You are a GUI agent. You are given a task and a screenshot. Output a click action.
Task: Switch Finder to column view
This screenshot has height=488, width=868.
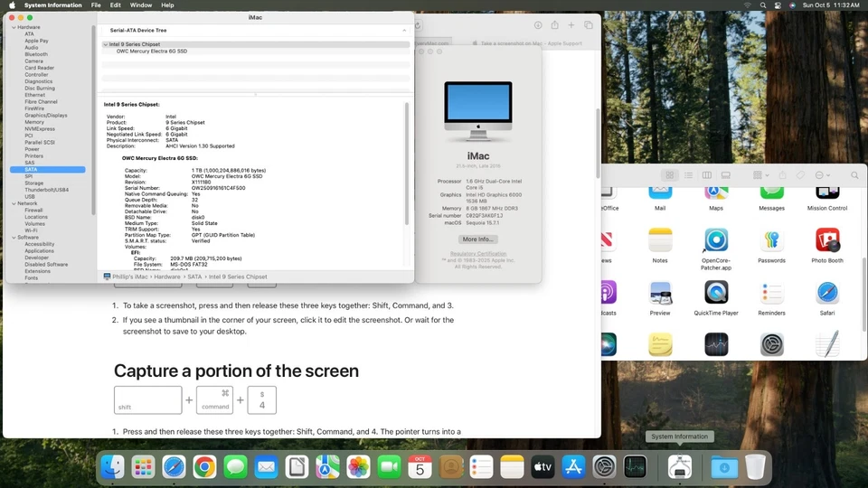coord(707,175)
